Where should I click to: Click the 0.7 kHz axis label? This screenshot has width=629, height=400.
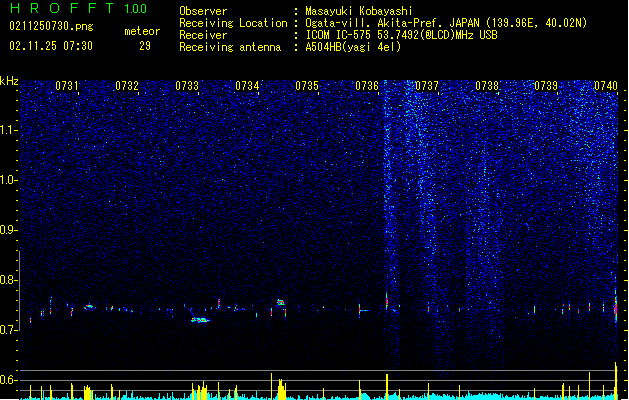click(8, 330)
